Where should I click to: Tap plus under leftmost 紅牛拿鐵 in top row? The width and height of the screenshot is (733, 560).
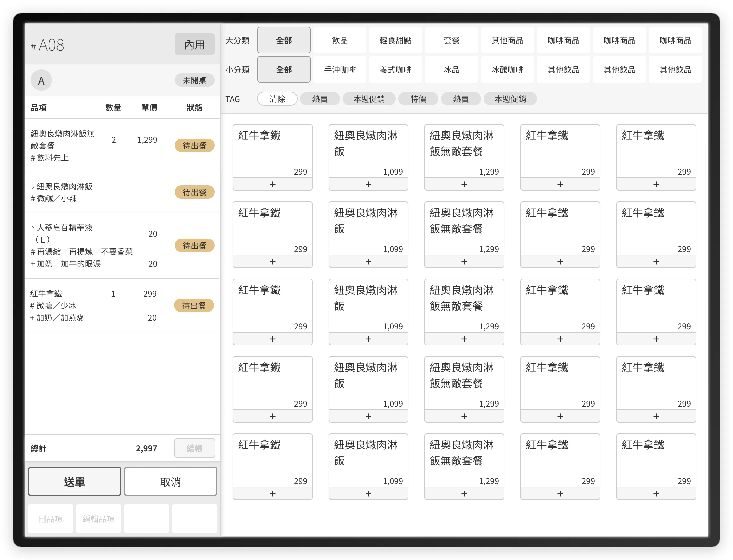tap(272, 184)
